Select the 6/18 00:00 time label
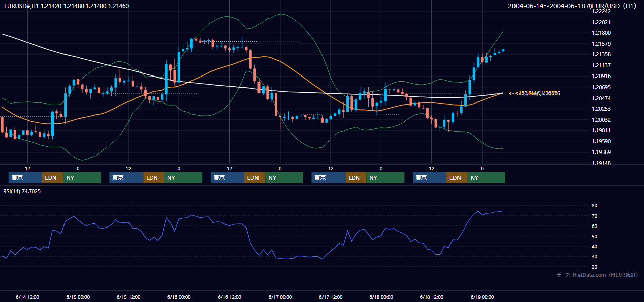The height and width of the screenshot is (302, 644). point(381,297)
